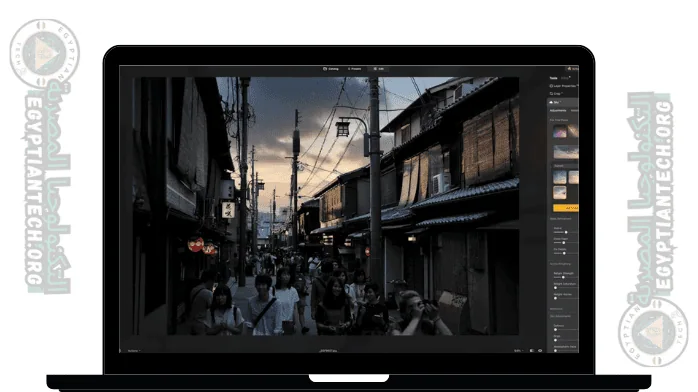Click the Sky cloud icon
698x392 pixels.
(x=551, y=102)
